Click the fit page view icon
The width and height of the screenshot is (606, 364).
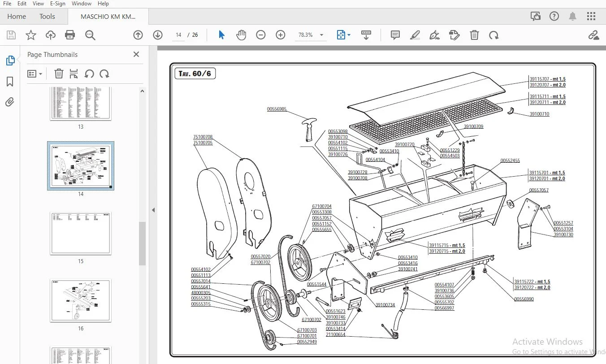341,35
